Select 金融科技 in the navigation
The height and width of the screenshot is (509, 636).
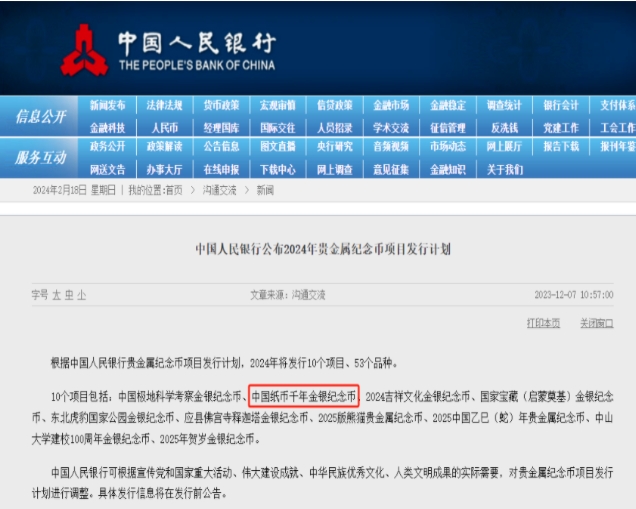(107, 128)
